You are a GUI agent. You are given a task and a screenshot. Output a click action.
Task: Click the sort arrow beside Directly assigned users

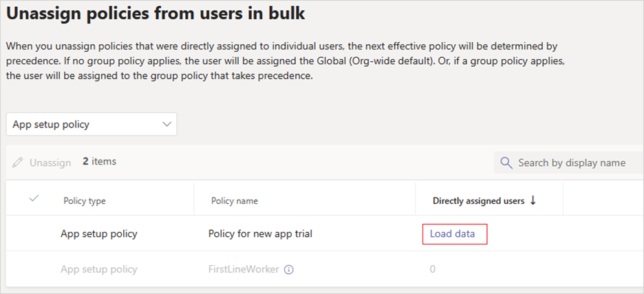click(533, 200)
